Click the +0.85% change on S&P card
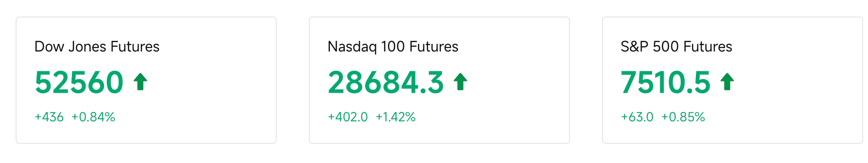Screen dimensions: 868x163 coord(683,117)
